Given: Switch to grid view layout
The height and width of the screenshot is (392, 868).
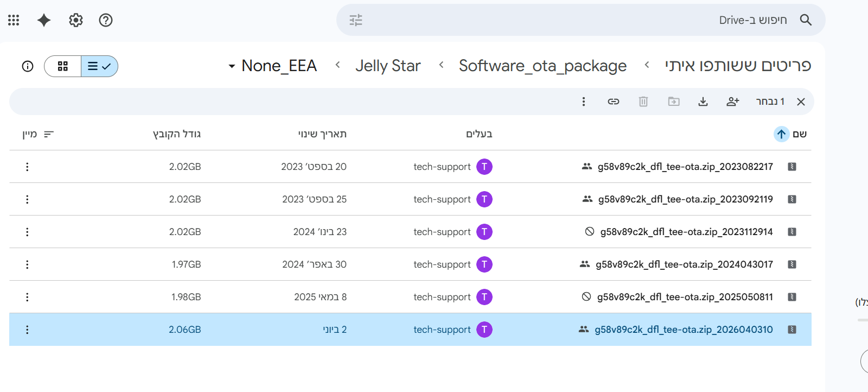Looking at the screenshot, I should coord(63,66).
